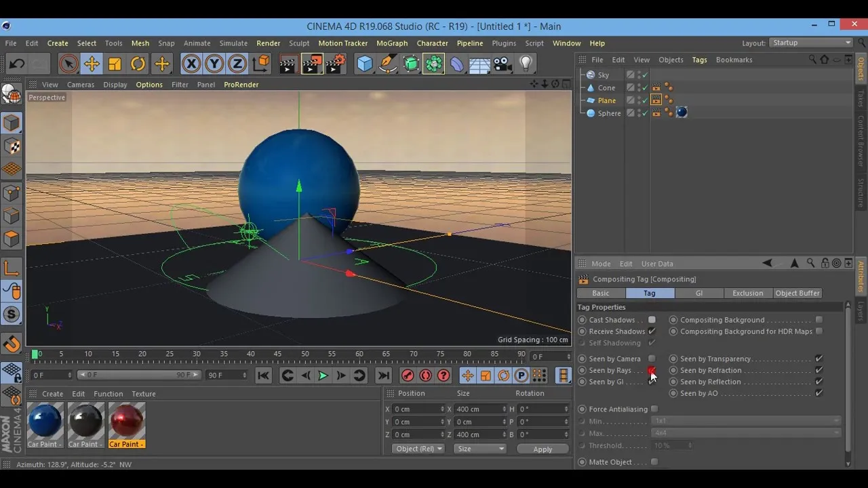Toggle the Cast Shadows checkbox
The height and width of the screenshot is (488, 868).
coord(652,320)
